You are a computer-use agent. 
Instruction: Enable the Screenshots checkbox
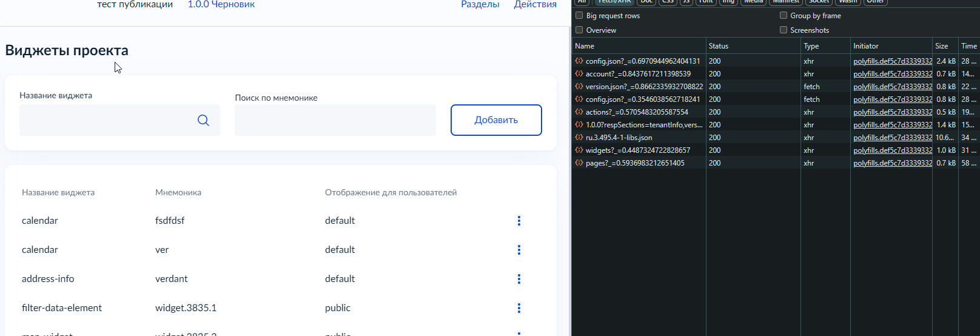(784, 30)
